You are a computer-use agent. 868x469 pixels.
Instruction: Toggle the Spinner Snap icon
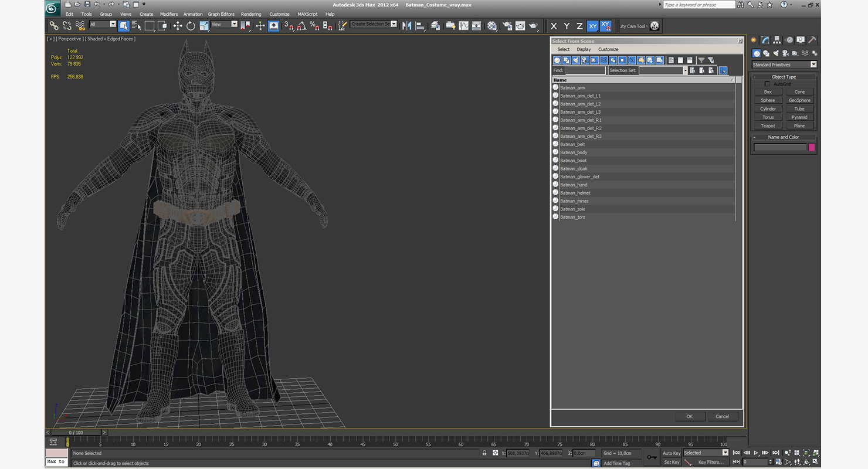[x=327, y=26]
